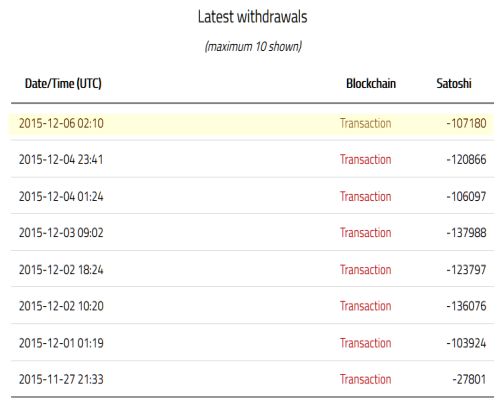Select the -27801 satoshi amount
This screenshot has width=500, height=400.
coord(469,379)
